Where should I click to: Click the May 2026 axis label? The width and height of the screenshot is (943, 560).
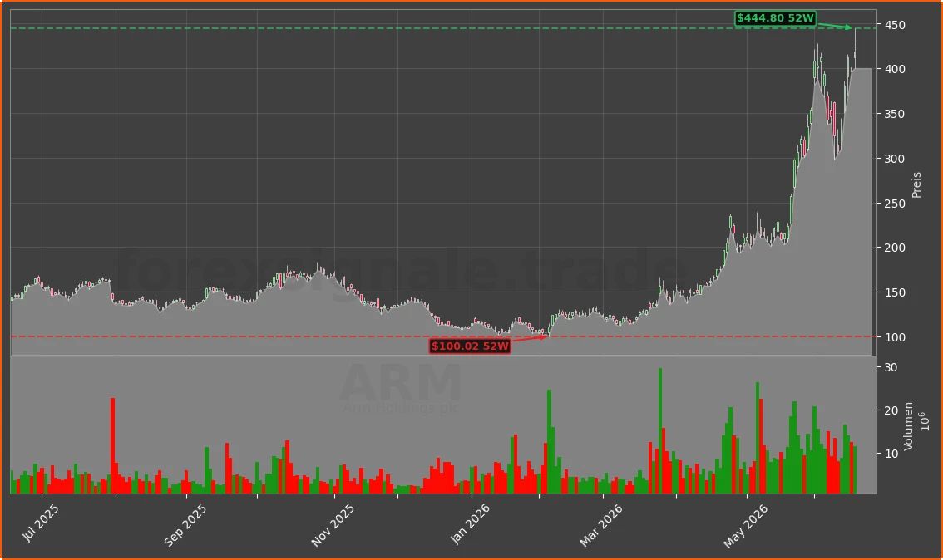coord(745,526)
